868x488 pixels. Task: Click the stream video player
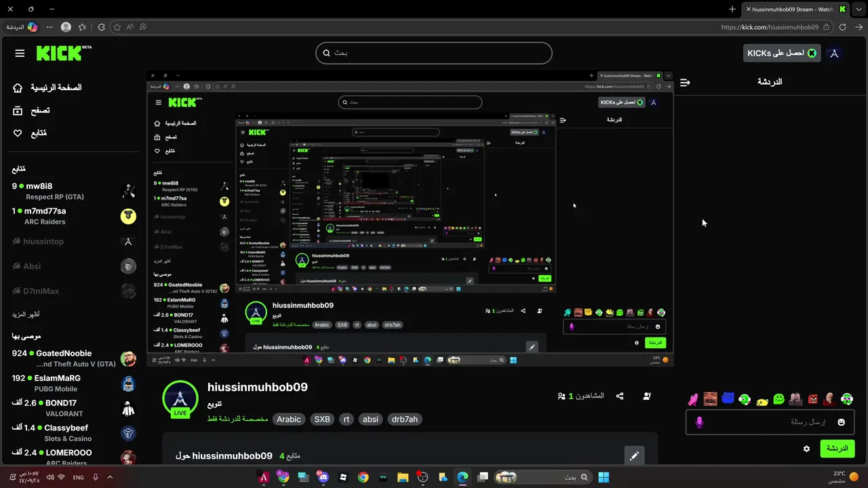pos(410,218)
